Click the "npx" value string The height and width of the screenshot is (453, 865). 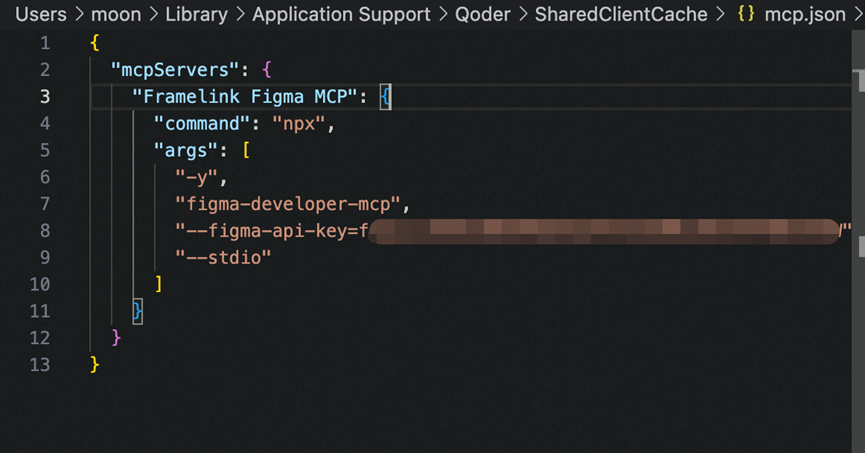coord(298,124)
